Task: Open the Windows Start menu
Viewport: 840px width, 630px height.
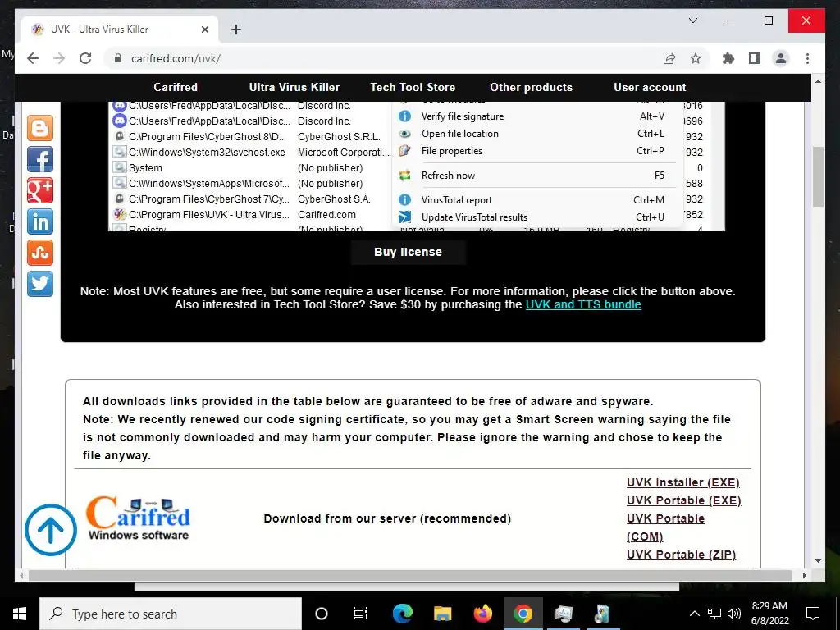Action: pos(20,614)
